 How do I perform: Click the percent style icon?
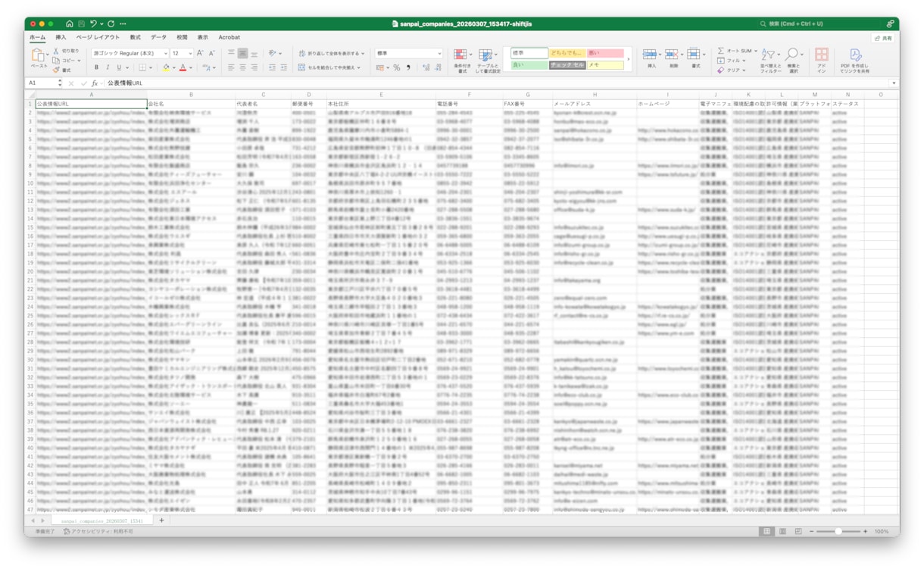pos(396,67)
